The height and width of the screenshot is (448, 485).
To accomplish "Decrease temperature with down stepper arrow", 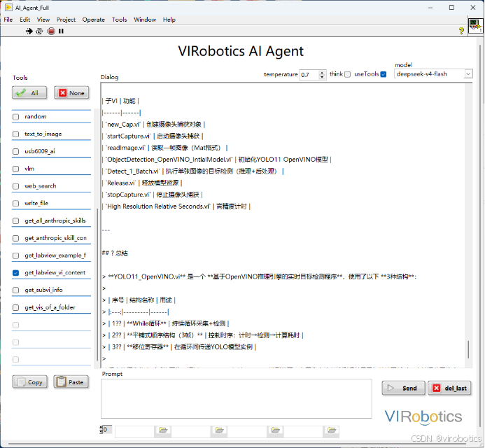I will [x=322, y=77].
